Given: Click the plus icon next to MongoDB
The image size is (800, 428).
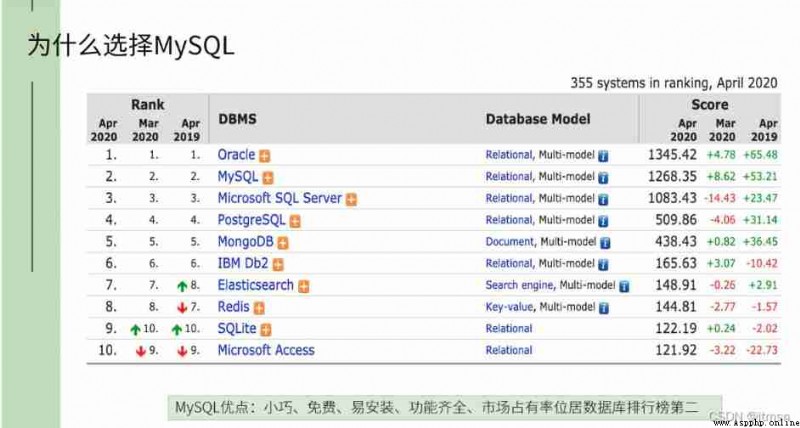Looking at the screenshot, I should click(283, 243).
